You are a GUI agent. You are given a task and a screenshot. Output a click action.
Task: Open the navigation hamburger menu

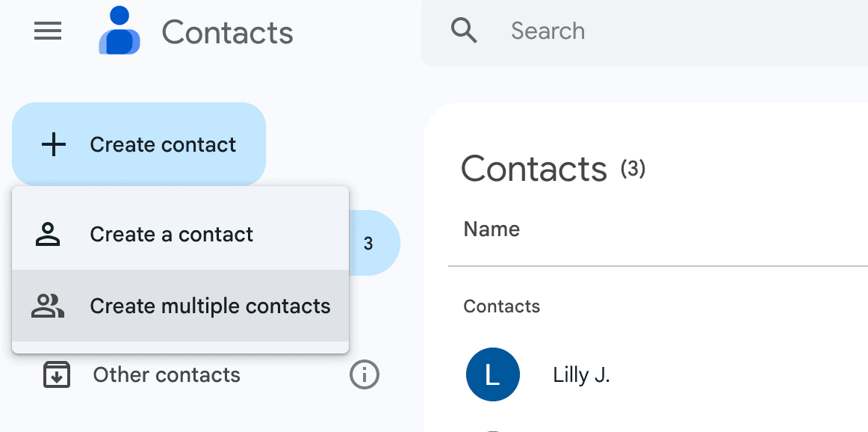coord(47,31)
